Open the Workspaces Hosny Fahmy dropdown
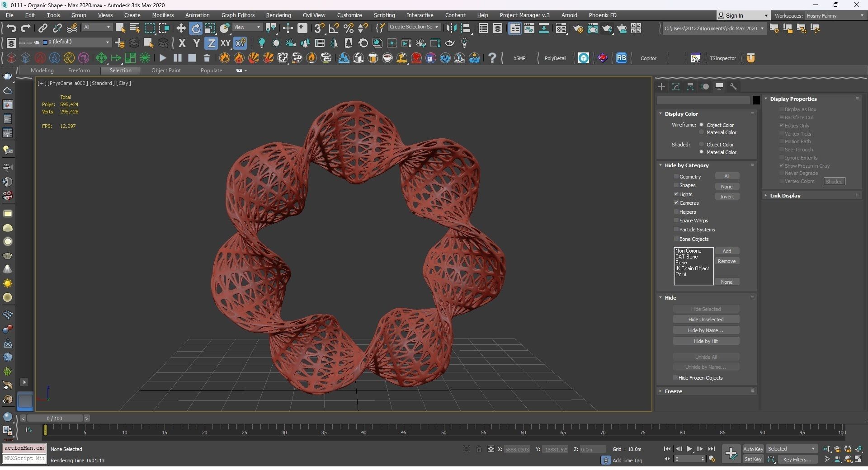Viewport: 868px width, 470px height. tap(835, 16)
